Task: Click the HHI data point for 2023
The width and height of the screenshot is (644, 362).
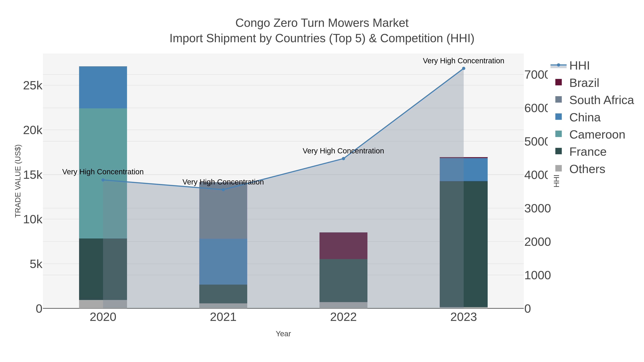Action: [464, 68]
